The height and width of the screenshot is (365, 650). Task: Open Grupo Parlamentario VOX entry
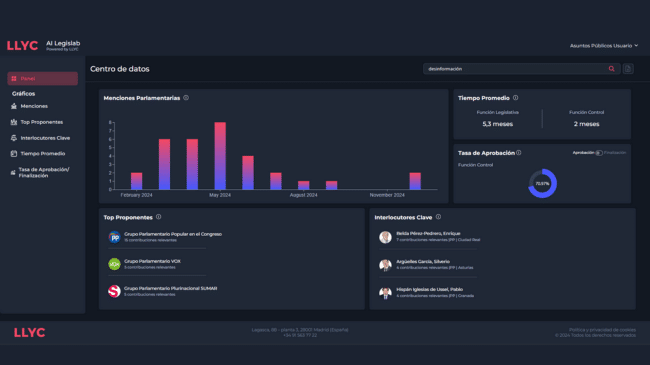click(152, 261)
